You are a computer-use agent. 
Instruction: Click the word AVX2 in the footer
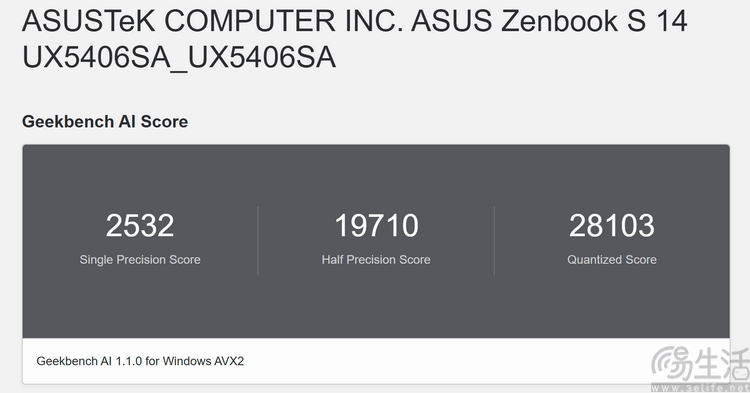pos(227,361)
